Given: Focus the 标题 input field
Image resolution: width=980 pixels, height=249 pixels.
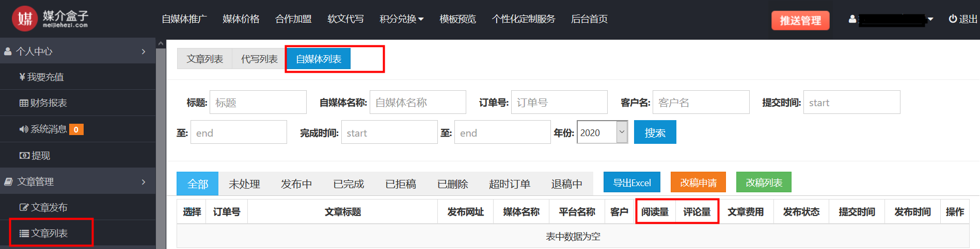Looking at the screenshot, I should click(x=258, y=102).
